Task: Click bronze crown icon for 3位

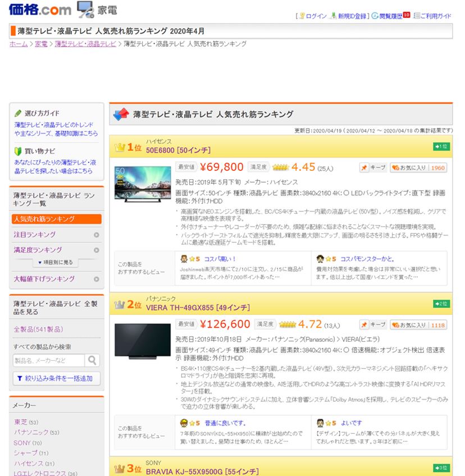Action: (x=120, y=469)
